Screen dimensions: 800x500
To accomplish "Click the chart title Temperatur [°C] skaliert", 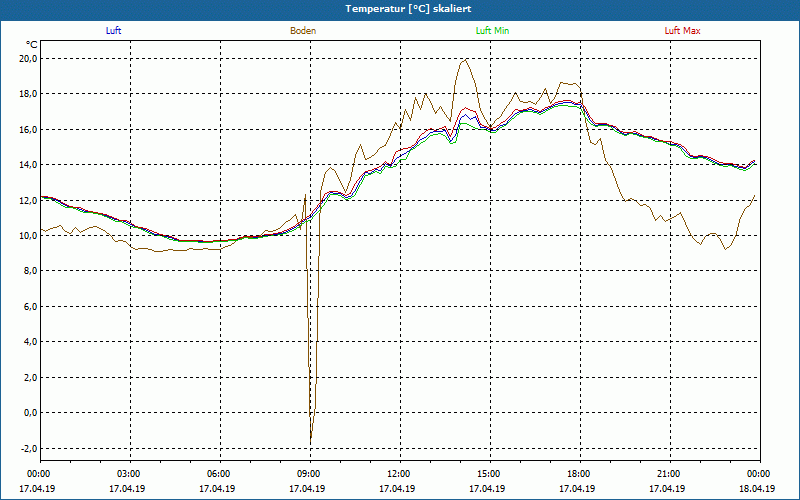I will tap(408, 9).
